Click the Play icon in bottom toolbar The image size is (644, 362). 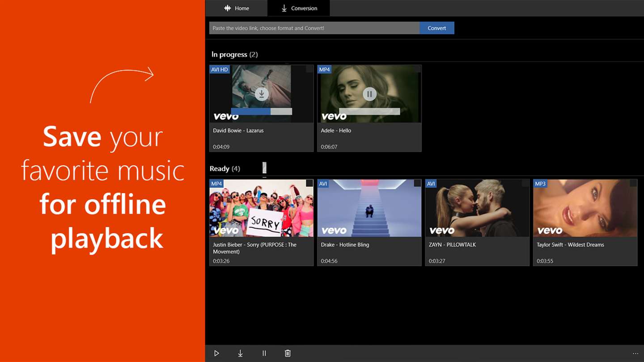click(x=216, y=353)
